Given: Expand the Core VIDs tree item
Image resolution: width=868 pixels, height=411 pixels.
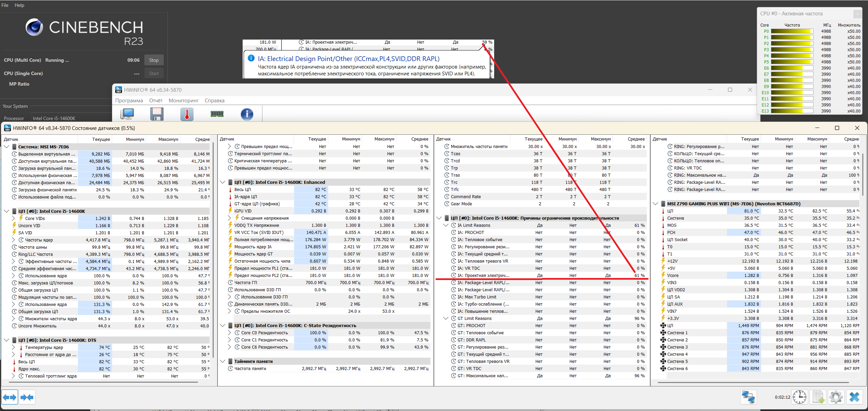Looking at the screenshot, I should (x=13, y=218).
